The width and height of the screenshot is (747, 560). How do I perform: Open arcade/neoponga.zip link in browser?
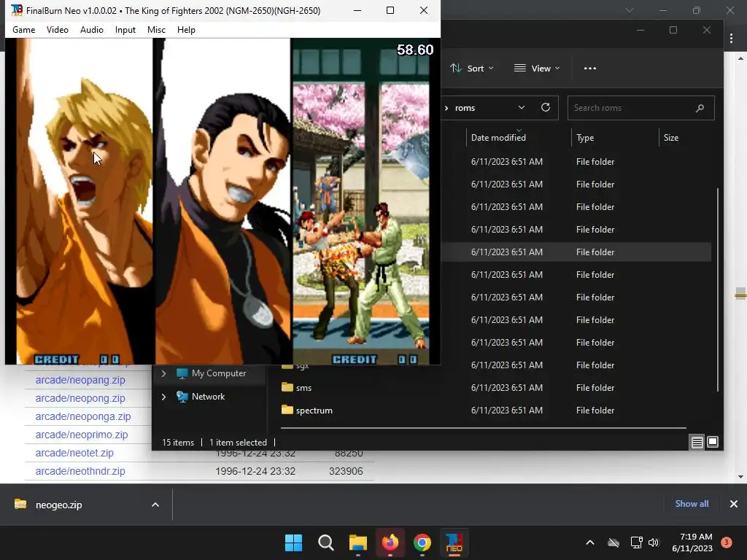[83, 416]
